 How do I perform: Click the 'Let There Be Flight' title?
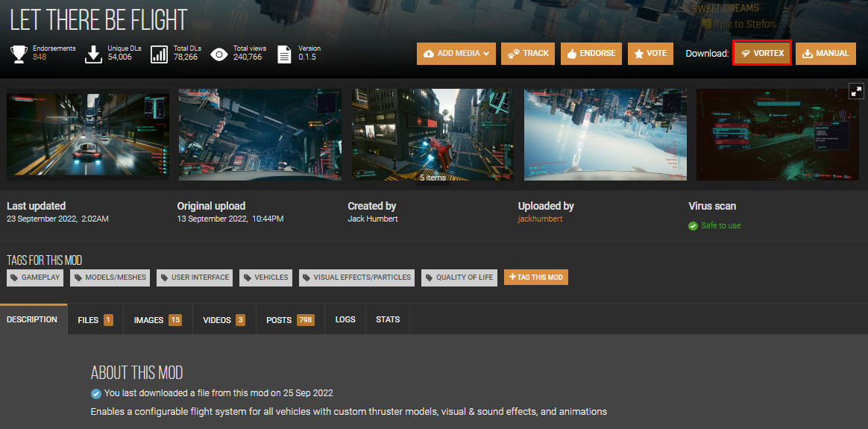99,20
